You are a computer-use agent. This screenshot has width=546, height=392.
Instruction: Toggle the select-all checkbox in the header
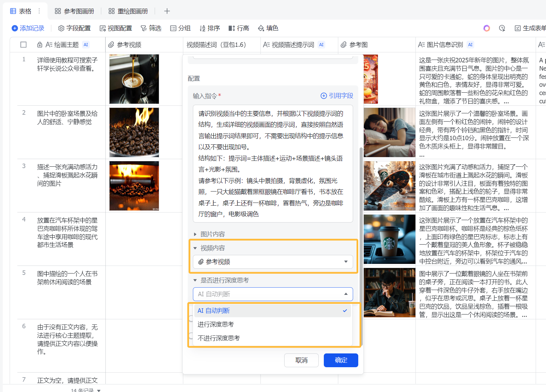click(23, 44)
